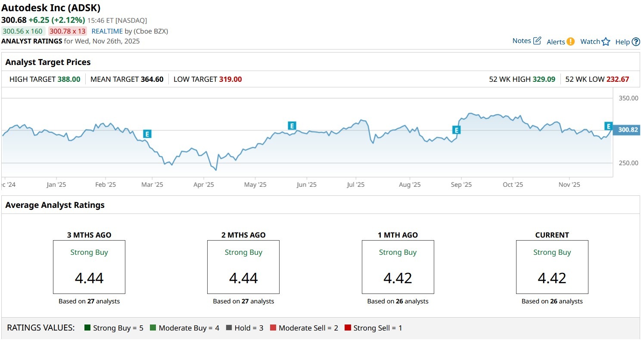Click the Strong Sell red swatch
This screenshot has height=340, width=644.
[348, 328]
